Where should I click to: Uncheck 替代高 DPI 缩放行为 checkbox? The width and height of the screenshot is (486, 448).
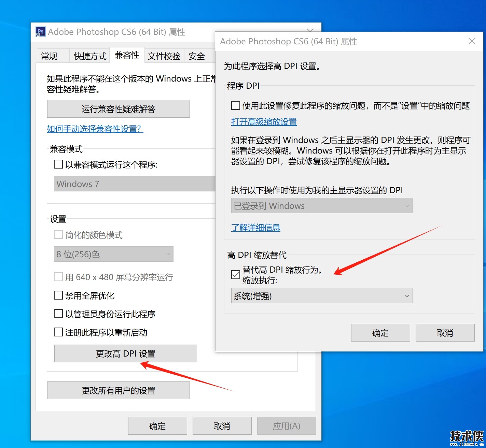(x=236, y=274)
